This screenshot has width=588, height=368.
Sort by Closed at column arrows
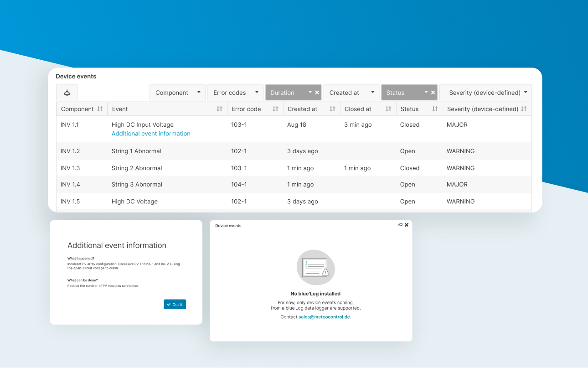tap(388, 109)
